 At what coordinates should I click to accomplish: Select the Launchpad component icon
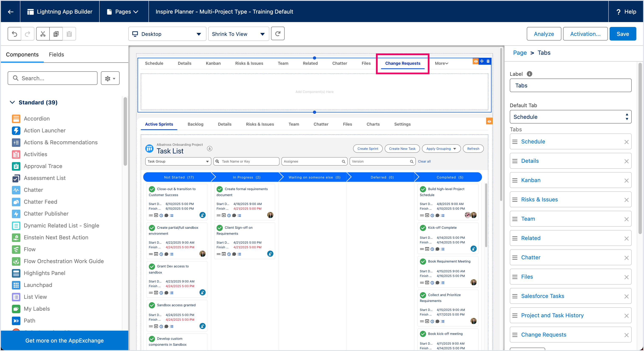[x=16, y=285]
